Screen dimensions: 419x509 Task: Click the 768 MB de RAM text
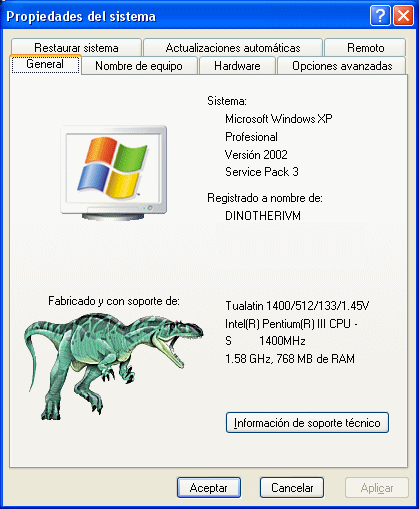(315, 359)
